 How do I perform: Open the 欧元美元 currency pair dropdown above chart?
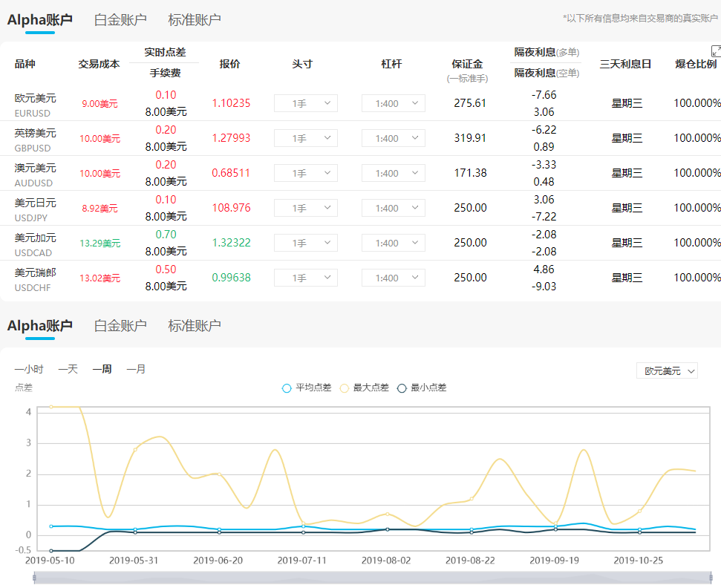pyautogui.click(x=666, y=370)
